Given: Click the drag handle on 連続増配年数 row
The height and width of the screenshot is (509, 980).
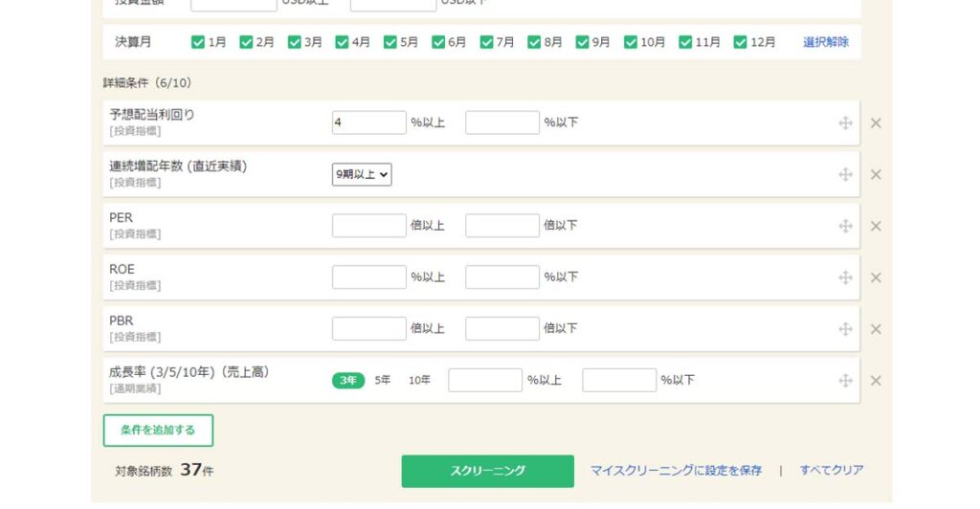Looking at the screenshot, I should (x=845, y=175).
